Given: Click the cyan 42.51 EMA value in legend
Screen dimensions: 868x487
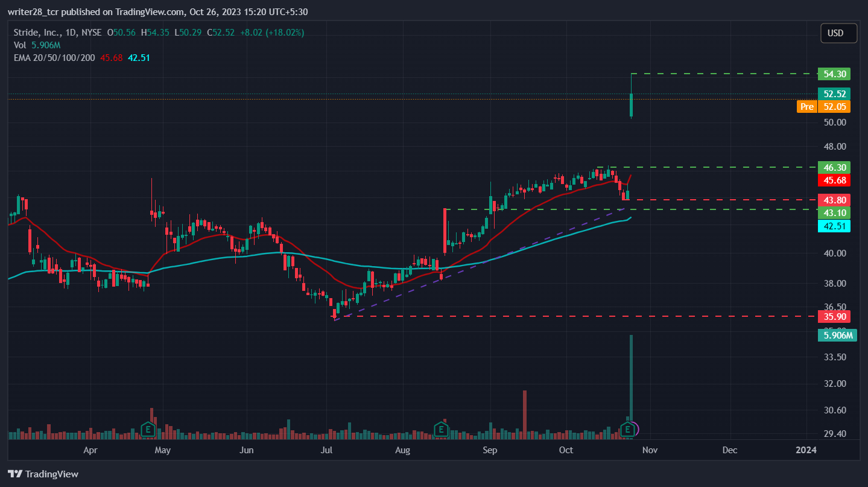Looking at the screenshot, I should (x=139, y=57).
